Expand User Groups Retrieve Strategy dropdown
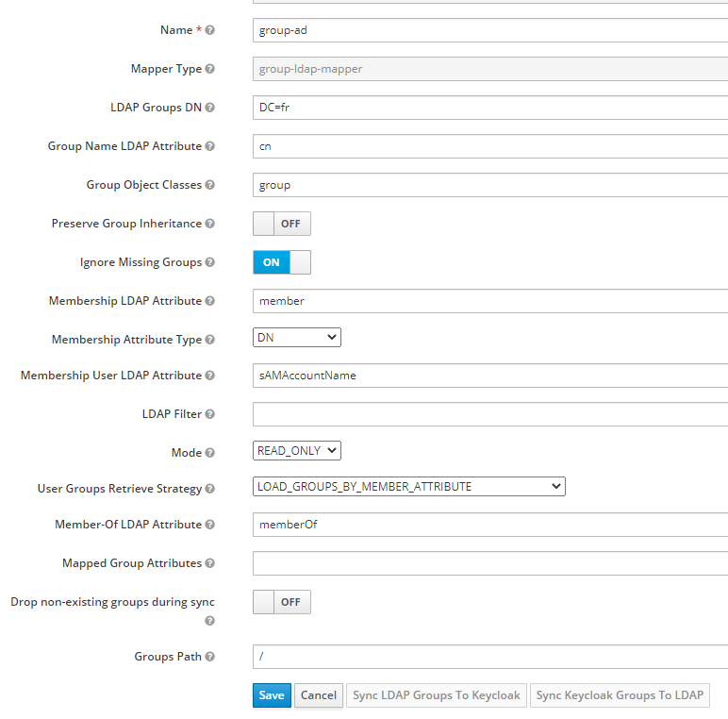 click(x=409, y=486)
